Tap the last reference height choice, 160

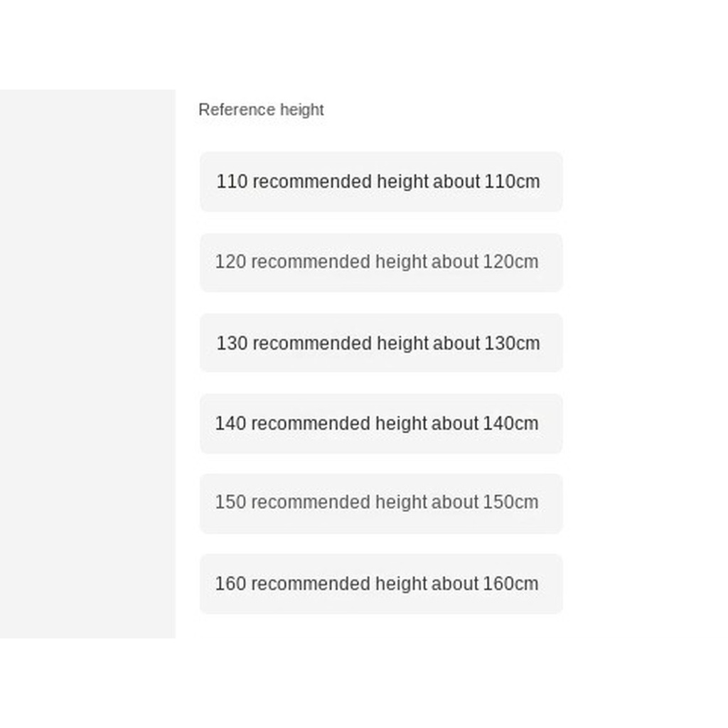pyautogui.click(x=380, y=584)
